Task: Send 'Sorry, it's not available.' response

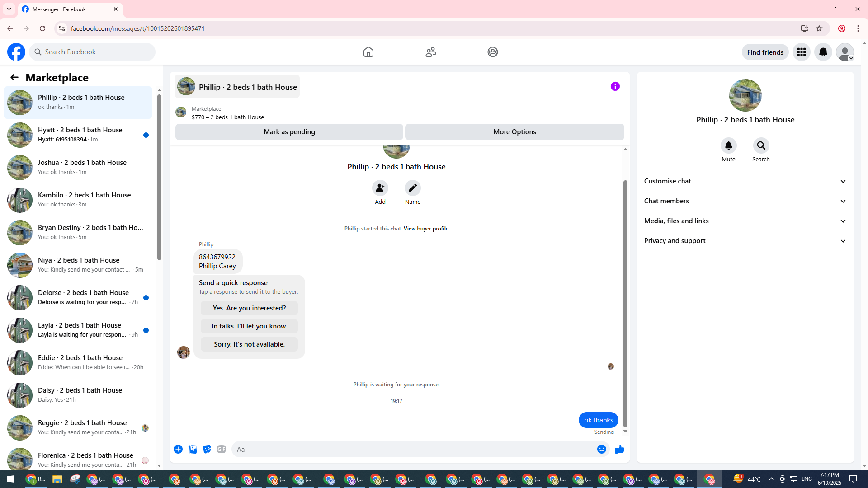Action: pos(250,344)
